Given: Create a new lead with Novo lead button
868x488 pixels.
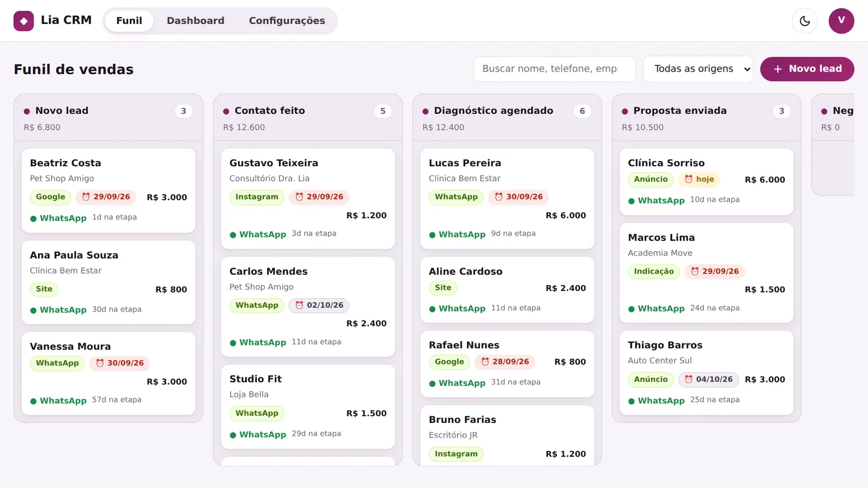Looking at the screenshot, I should click(807, 69).
